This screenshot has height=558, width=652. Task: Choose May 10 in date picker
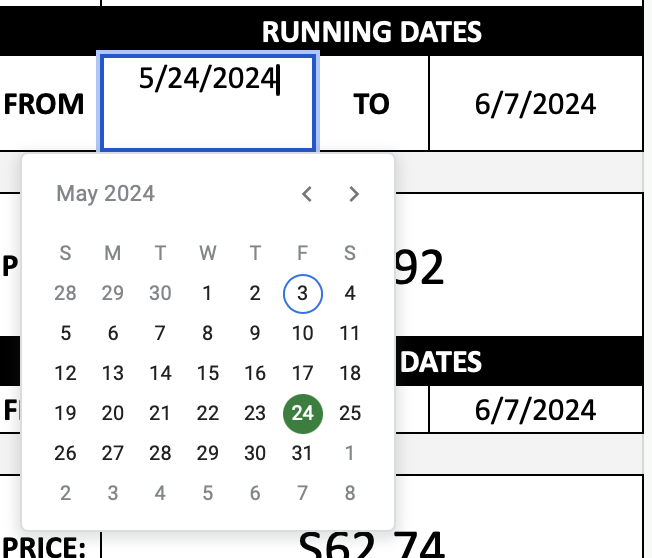click(x=303, y=334)
